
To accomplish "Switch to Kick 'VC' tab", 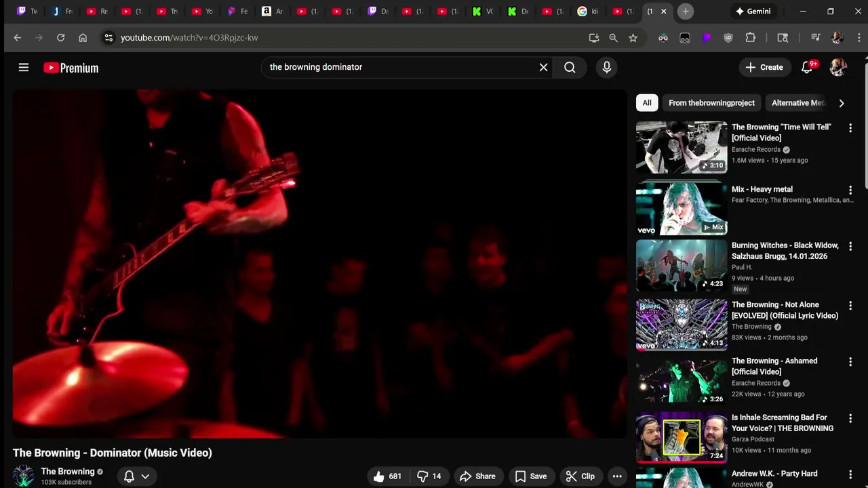I will (x=484, y=12).
